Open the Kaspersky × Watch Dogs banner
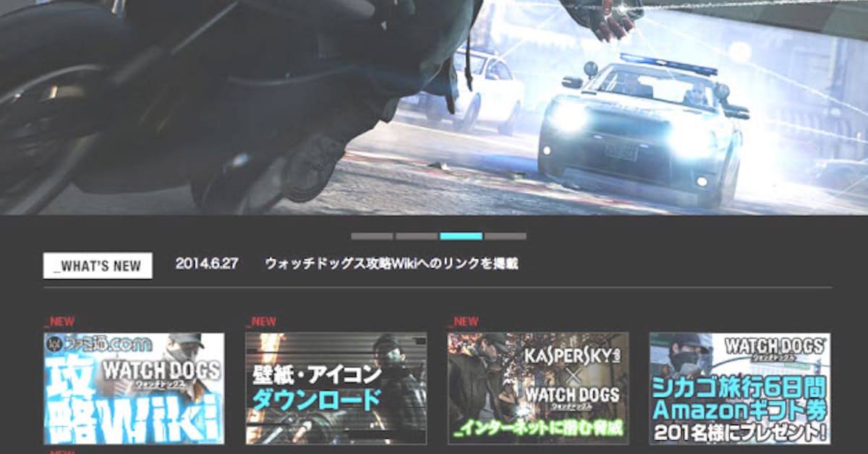Screen dimensions: 868x454 pos(537,388)
